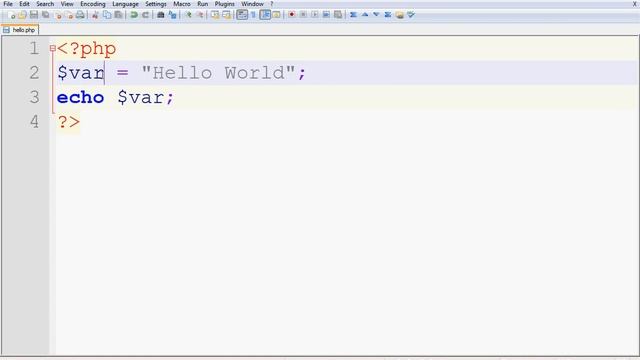The image size is (640, 360).
Task: Click the Save All icon
Action: pyautogui.click(x=46, y=15)
